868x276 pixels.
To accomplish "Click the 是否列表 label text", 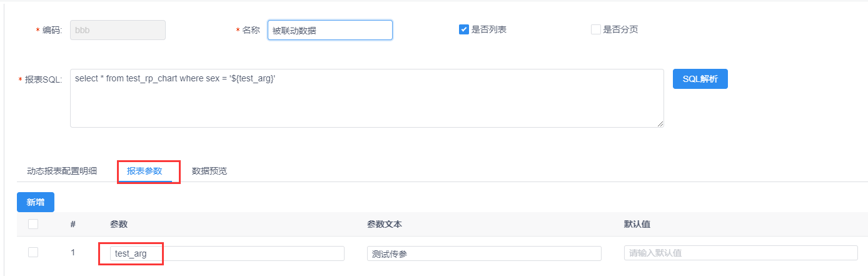I will 488,29.
